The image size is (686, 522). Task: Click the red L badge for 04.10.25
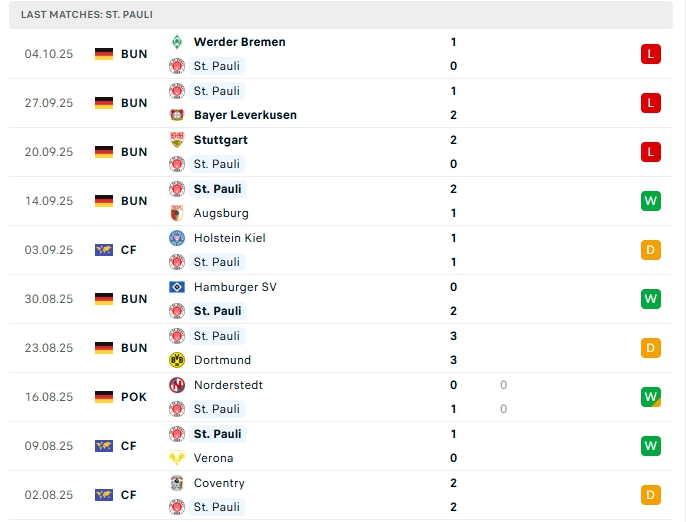(651, 54)
